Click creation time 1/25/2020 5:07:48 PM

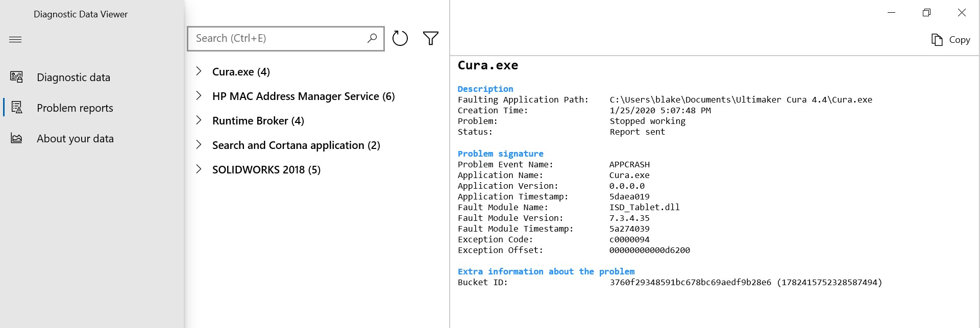[660, 110]
